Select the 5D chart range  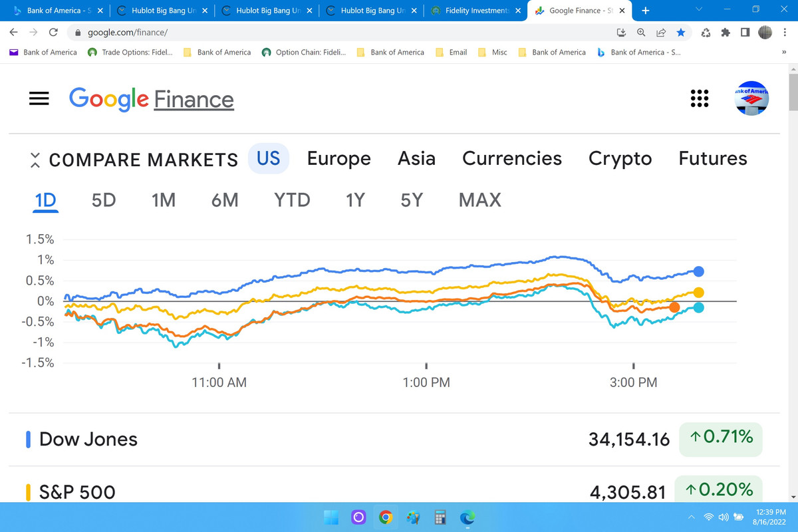click(104, 199)
